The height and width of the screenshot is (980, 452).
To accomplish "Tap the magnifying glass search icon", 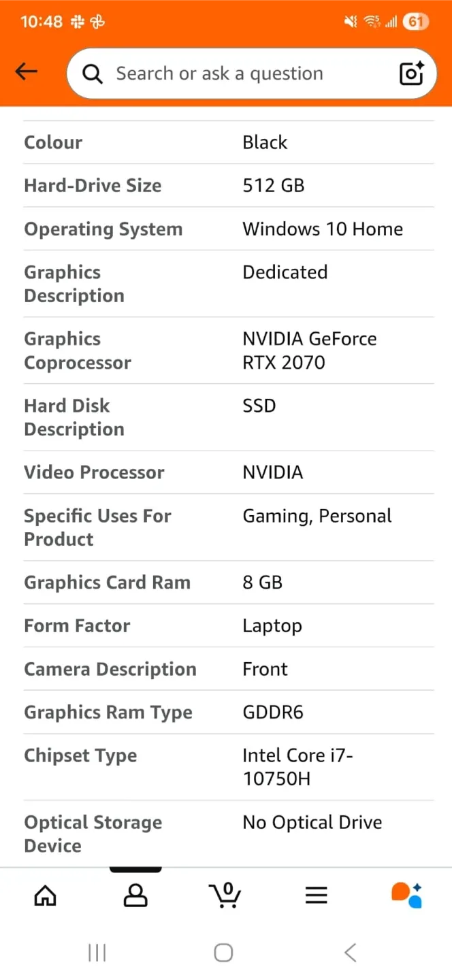I will click(x=92, y=73).
